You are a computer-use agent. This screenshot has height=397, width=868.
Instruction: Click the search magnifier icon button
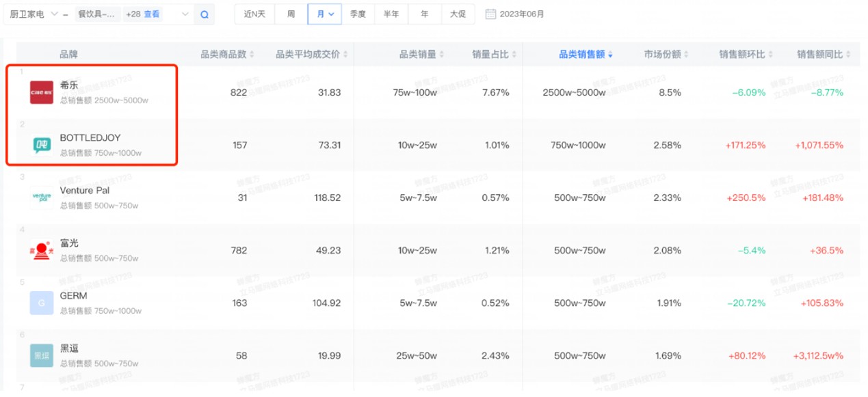click(204, 14)
